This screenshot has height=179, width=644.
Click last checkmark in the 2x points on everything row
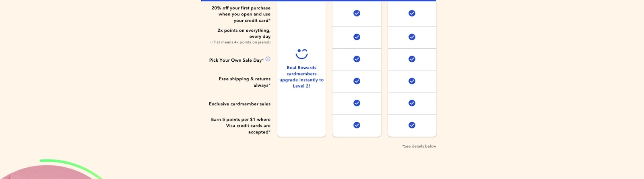click(412, 37)
